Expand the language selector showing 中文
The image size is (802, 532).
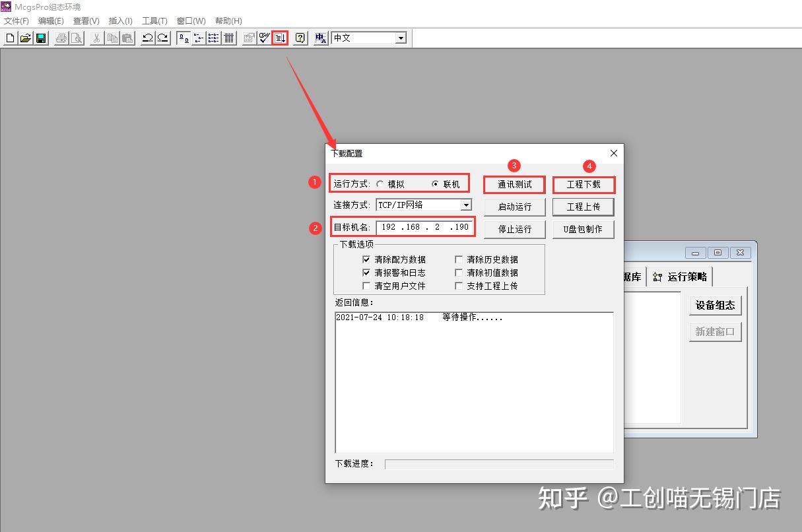pos(401,38)
